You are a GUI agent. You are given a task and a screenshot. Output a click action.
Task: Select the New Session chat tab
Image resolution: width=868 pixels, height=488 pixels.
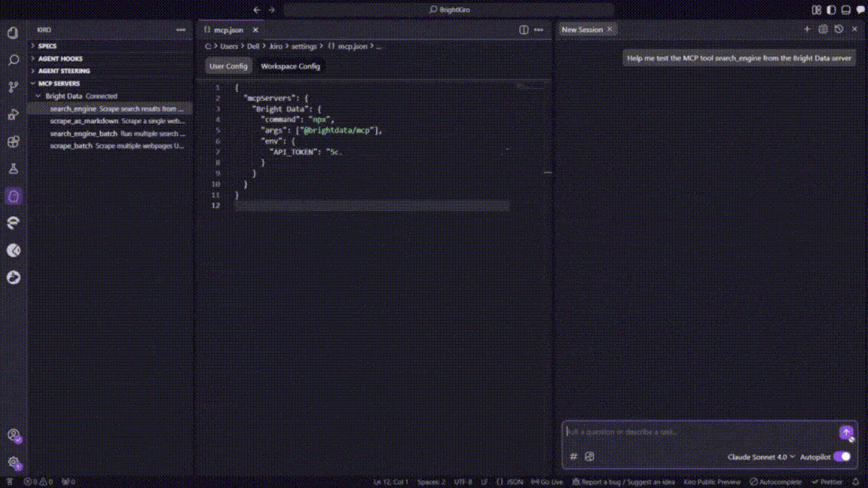[582, 30]
